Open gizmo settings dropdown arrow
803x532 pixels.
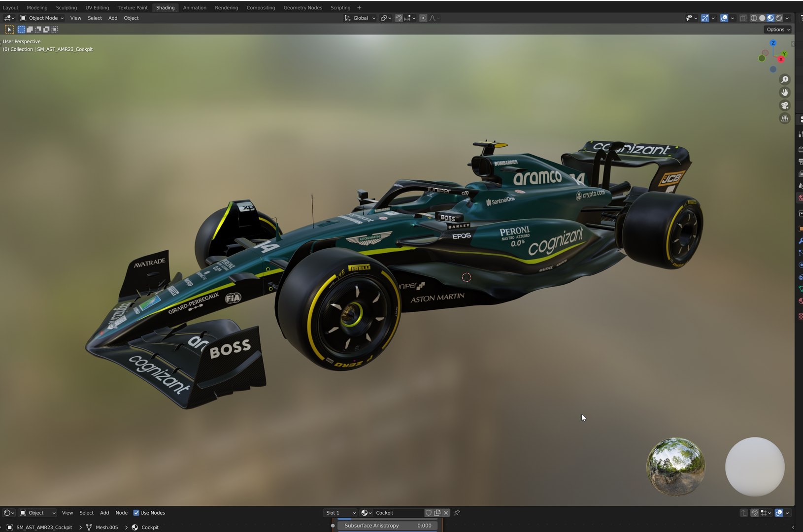point(713,18)
